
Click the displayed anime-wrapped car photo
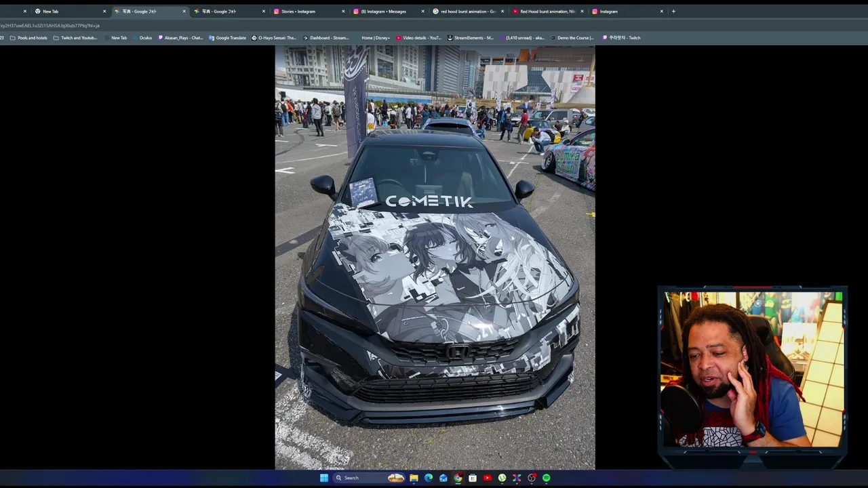(435, 258)
